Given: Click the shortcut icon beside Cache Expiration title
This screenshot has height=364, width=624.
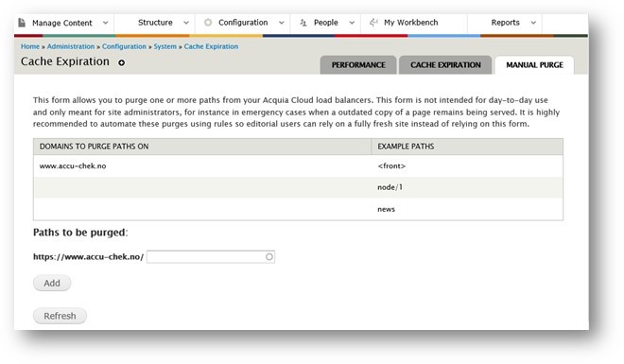Looking at the screenshot, I should coord(121,62).
